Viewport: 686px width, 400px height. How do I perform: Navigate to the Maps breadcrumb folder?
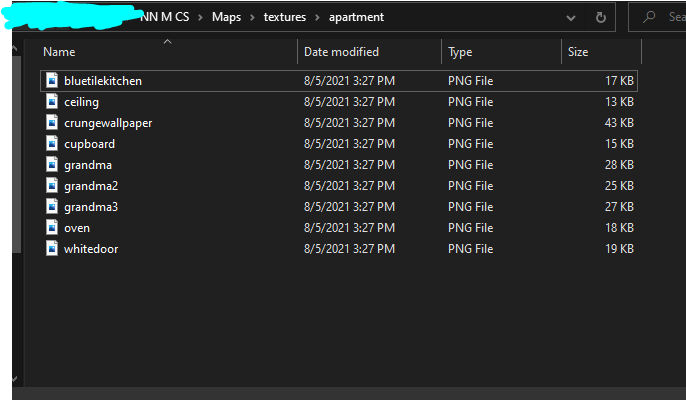[x=226, y=17]
